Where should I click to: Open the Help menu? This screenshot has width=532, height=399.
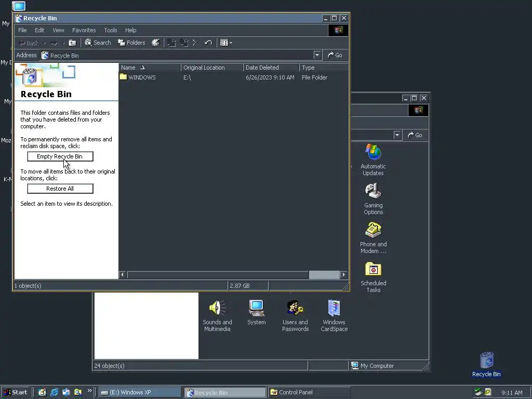pos(130,30)
